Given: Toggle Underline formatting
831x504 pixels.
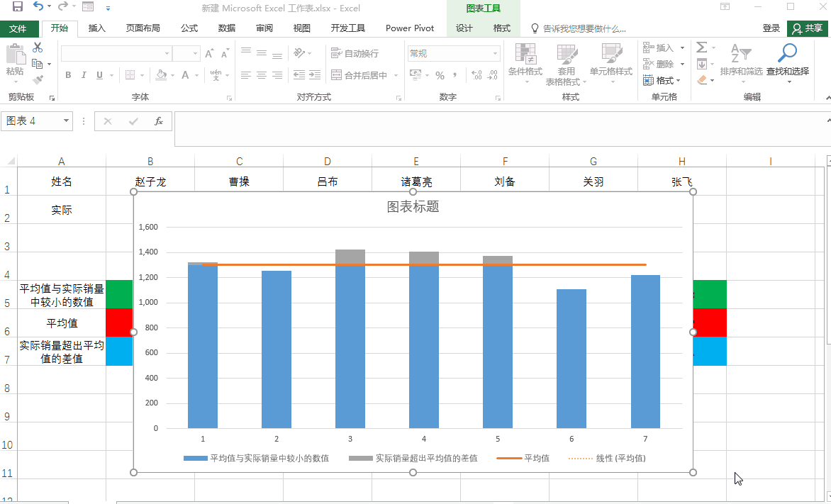Looking at the screenshot, I should [99, 75].
